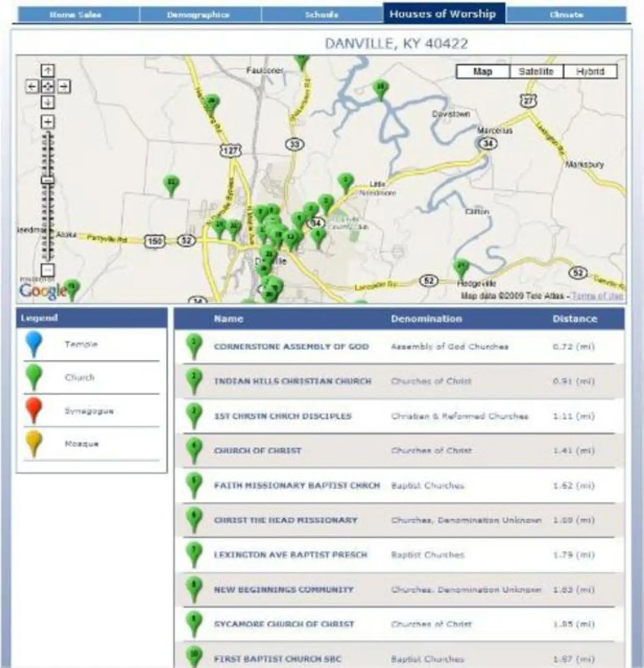Image resolution: width=644 pixels, height=668 pixels.
Task: Pan the map left with arrow button
Action: (x=32, y=86)
